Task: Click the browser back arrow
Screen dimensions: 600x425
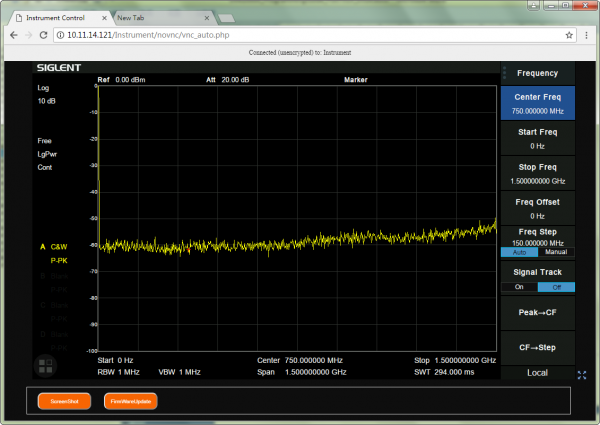Action: click(x=13, y=35)
